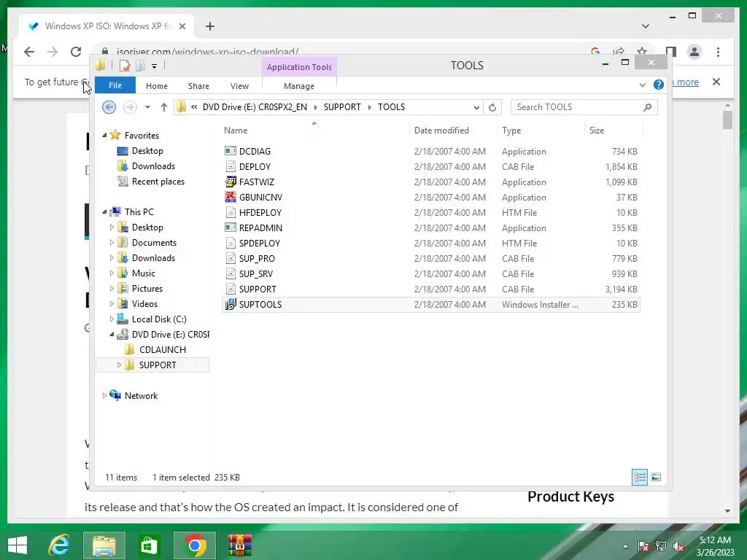Reload the Chrome page
This screenshot has height=560, width=747.
pos(76,52)
